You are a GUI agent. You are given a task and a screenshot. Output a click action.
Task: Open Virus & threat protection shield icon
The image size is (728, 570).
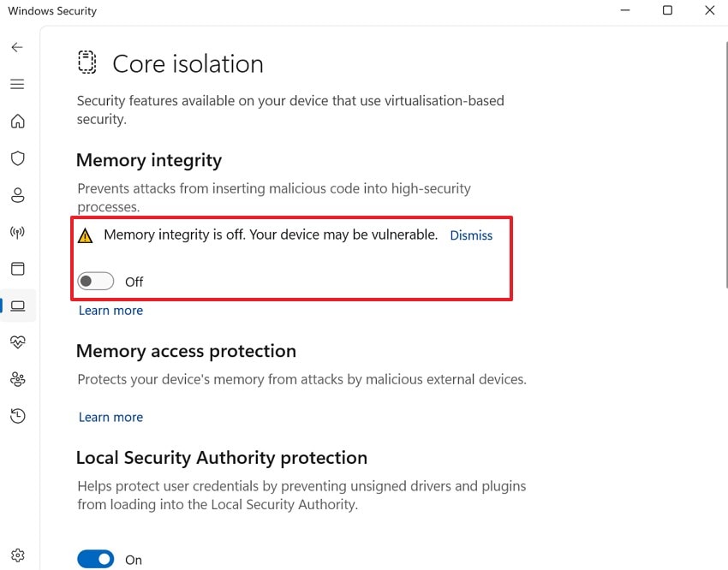[x=18, y=157]
